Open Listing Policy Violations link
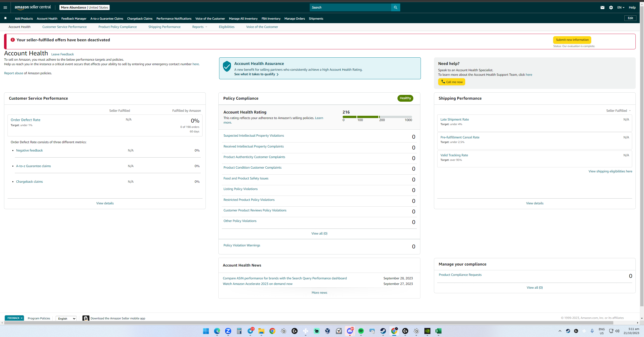This screenshot has height=337, width=644. coord(240,189)
